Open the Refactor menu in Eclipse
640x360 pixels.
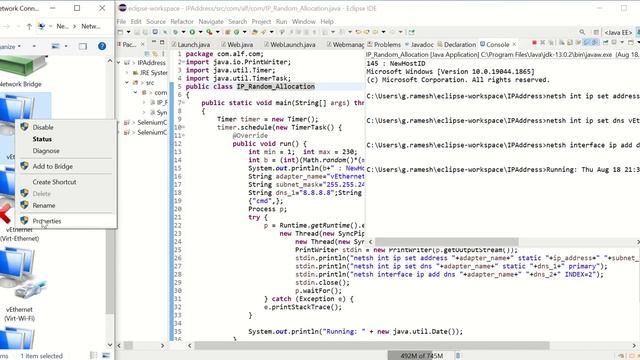click(182, 21)
